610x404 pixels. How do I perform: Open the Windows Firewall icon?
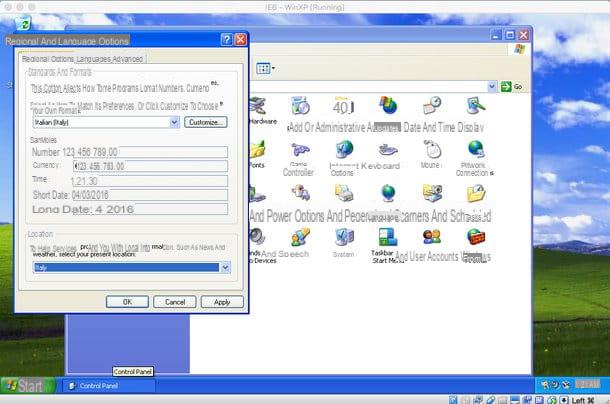476,237
